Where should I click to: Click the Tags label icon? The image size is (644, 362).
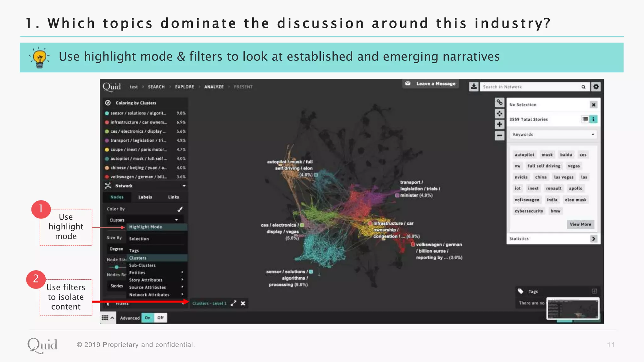[x=520, y=291]
